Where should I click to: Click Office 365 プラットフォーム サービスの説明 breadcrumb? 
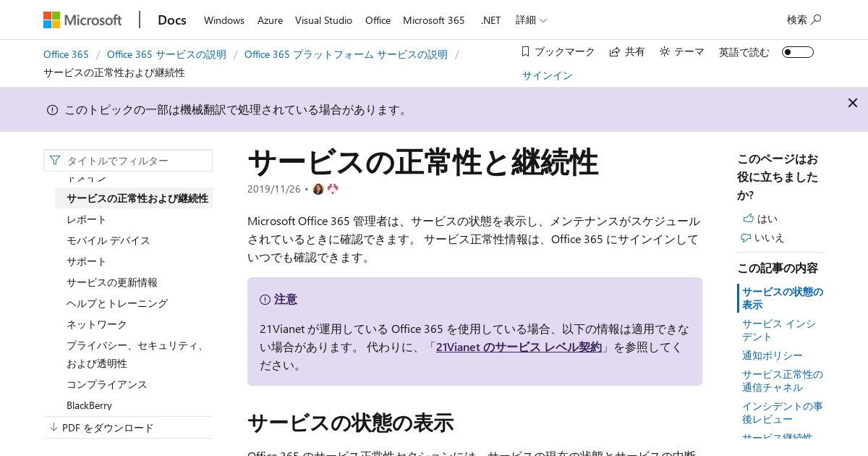tap(346, 54)
